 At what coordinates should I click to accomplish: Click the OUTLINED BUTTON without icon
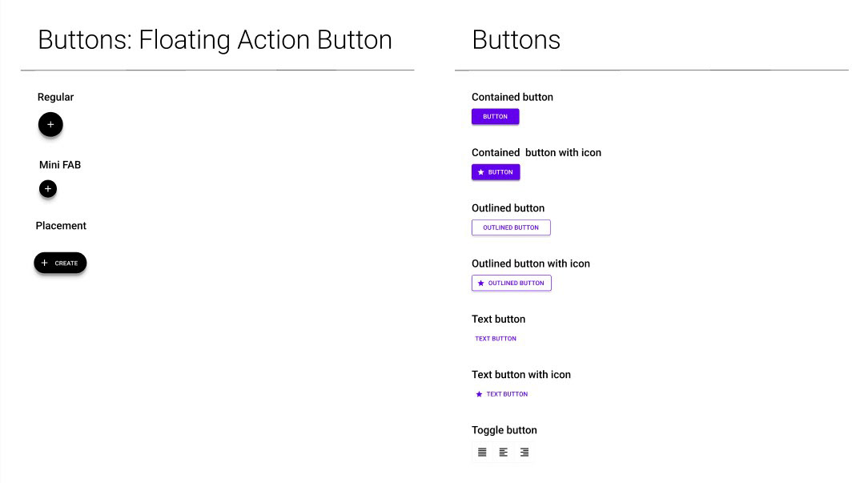pos(511,227)
